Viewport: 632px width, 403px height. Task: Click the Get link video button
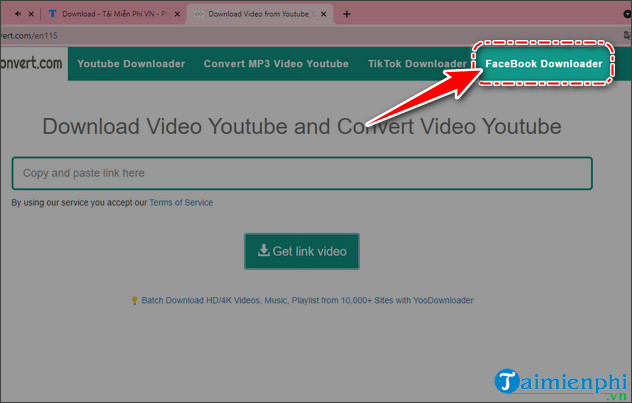click(302, 251)
